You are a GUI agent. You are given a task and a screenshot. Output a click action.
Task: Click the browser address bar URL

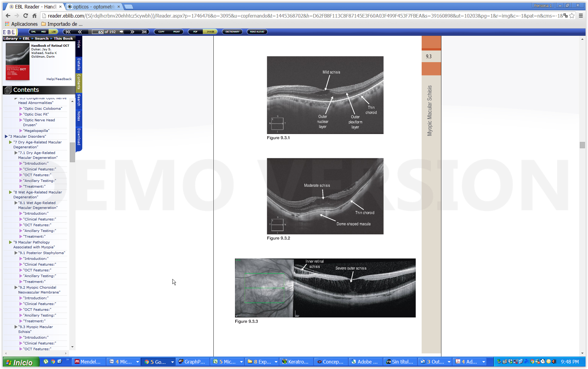[x=304, y=16]
